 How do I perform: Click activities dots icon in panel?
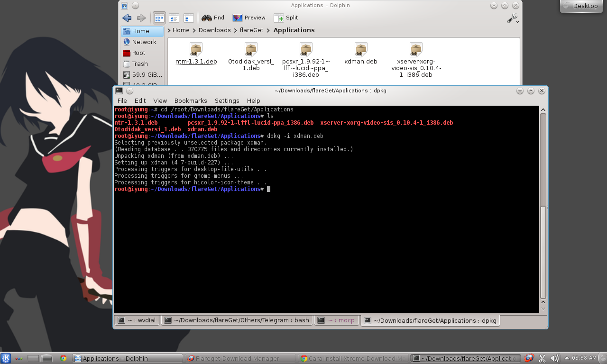19,358
